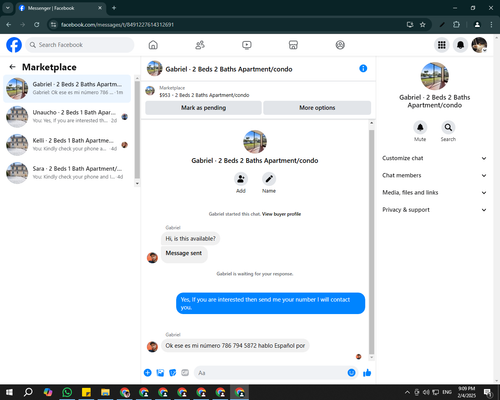The height and width of the screenshot is (400, 500).
Task: Click conversation list scrollbar down arrow
Action: point(137,183)
